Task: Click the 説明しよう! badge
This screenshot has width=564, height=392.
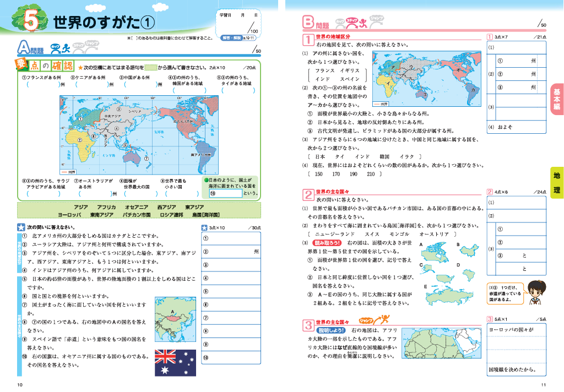Action: [x=331, y=330]
